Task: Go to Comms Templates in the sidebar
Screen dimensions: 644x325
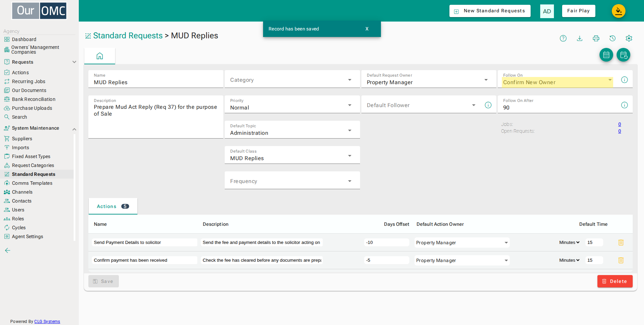Action: [32, 183]
